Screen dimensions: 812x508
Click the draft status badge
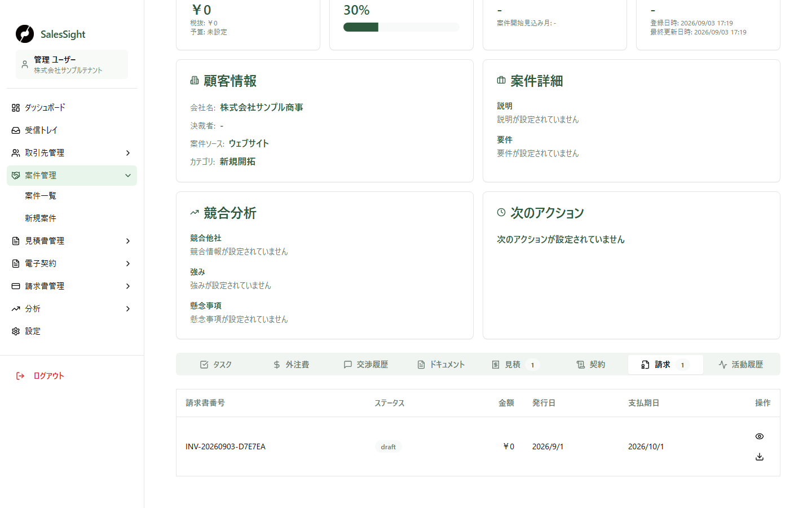tap(389, 446)
